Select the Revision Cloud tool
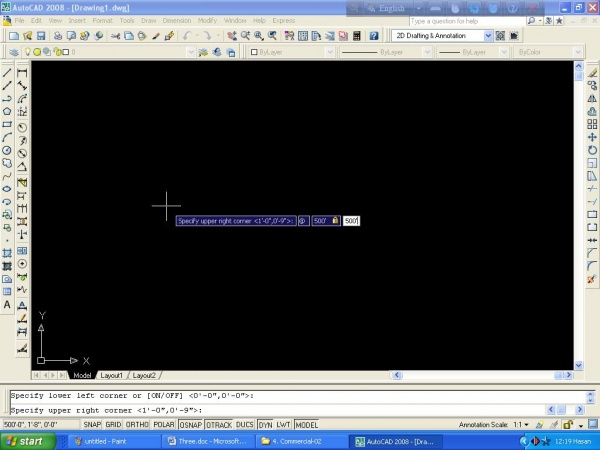The height and width of the screenshot is (450, 600). point(7,163)
